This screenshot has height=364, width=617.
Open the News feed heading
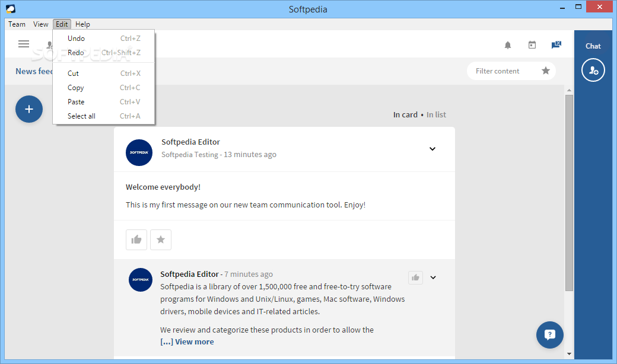pyautogui.click(x=34, y=71)
